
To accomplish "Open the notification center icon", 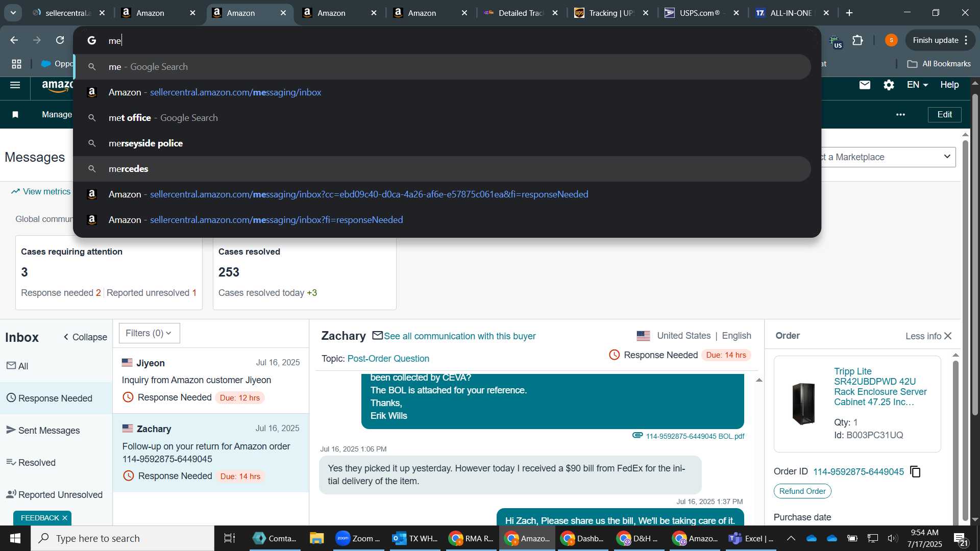I will (x=960, y=538).
